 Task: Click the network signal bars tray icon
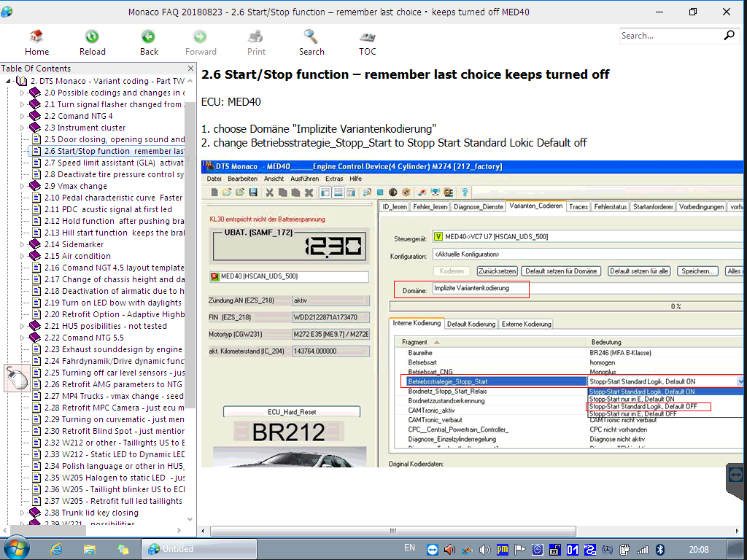643,550
